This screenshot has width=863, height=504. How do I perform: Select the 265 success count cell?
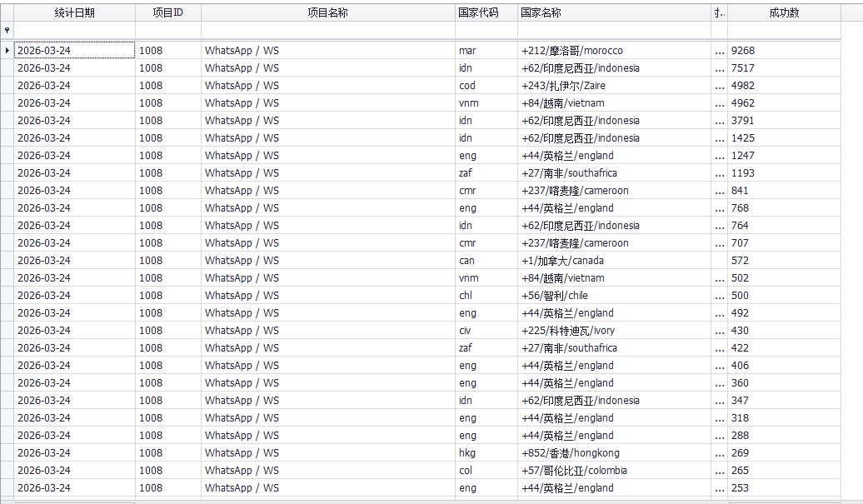coord(784,471)
